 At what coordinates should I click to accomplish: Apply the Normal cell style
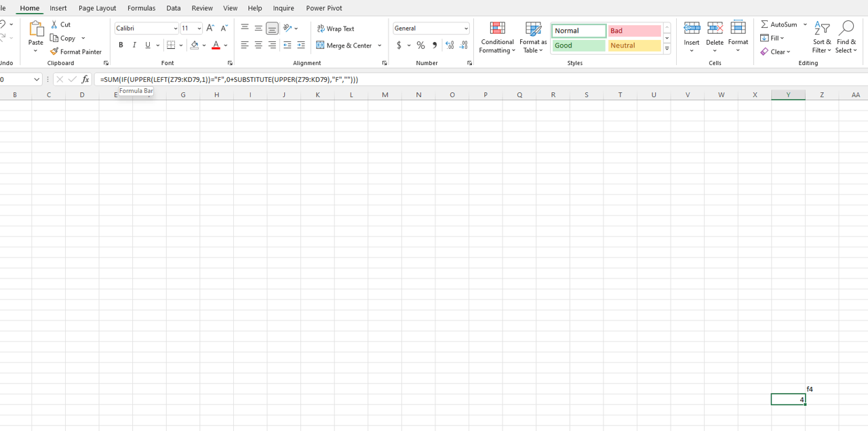(578, 30)
